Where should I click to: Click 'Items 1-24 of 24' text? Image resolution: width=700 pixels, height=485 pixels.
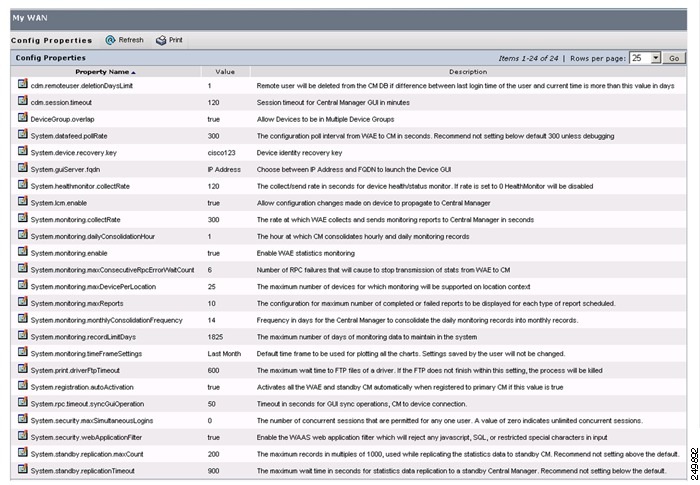528,59
